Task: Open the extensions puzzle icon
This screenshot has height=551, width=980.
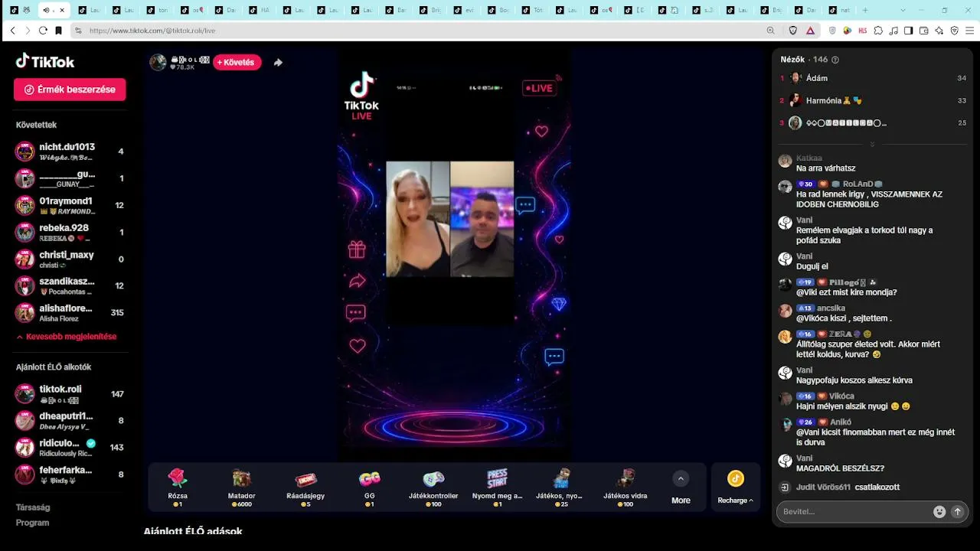Action: (x=878, y=31)
